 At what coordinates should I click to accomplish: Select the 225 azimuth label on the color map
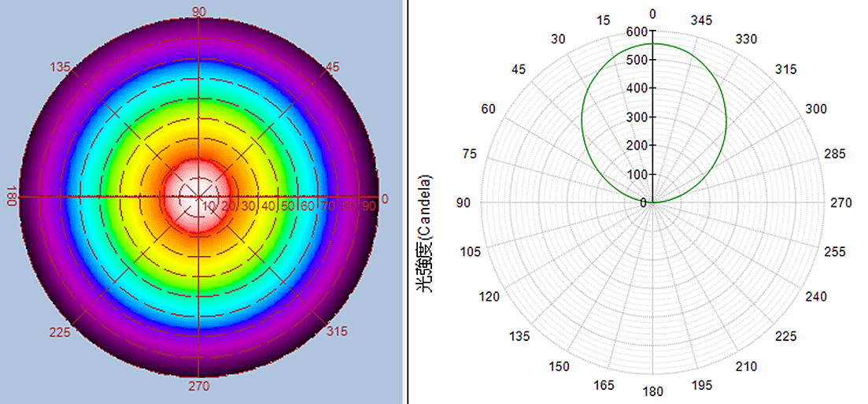tap(61, 332)
